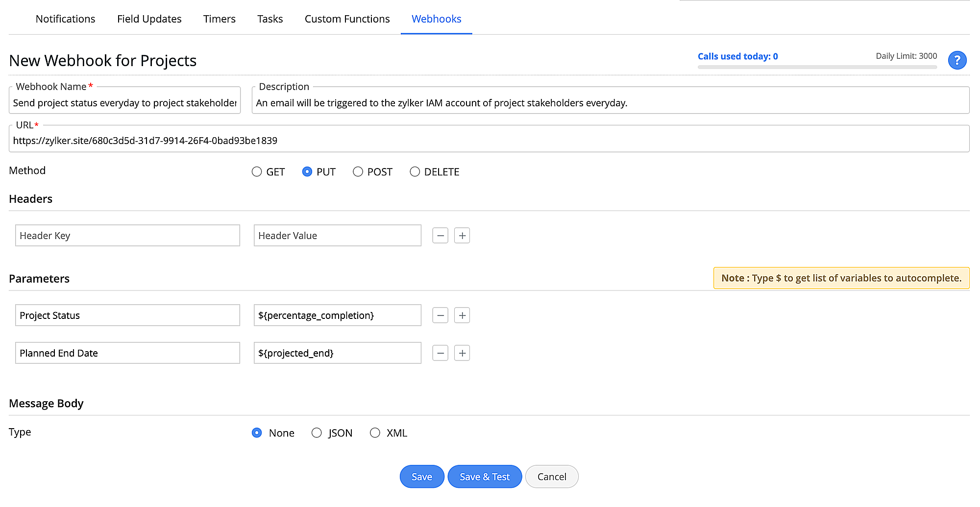Screen dimensions: 980x507
Task: Remove the Planned End Date parameter row
Action: coord(440,353)
